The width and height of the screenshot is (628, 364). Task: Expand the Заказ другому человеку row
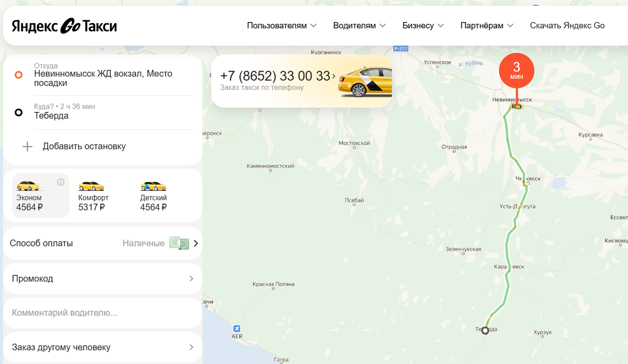[103, 347]
